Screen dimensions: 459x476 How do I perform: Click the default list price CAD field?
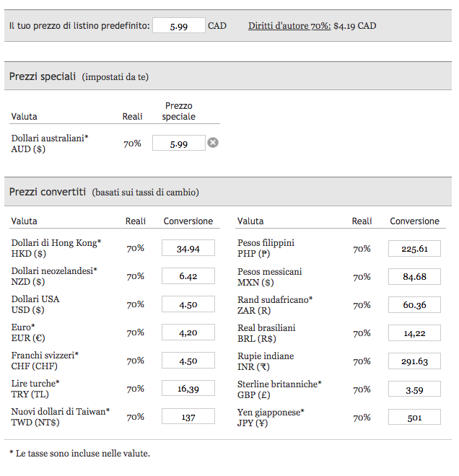179,26
